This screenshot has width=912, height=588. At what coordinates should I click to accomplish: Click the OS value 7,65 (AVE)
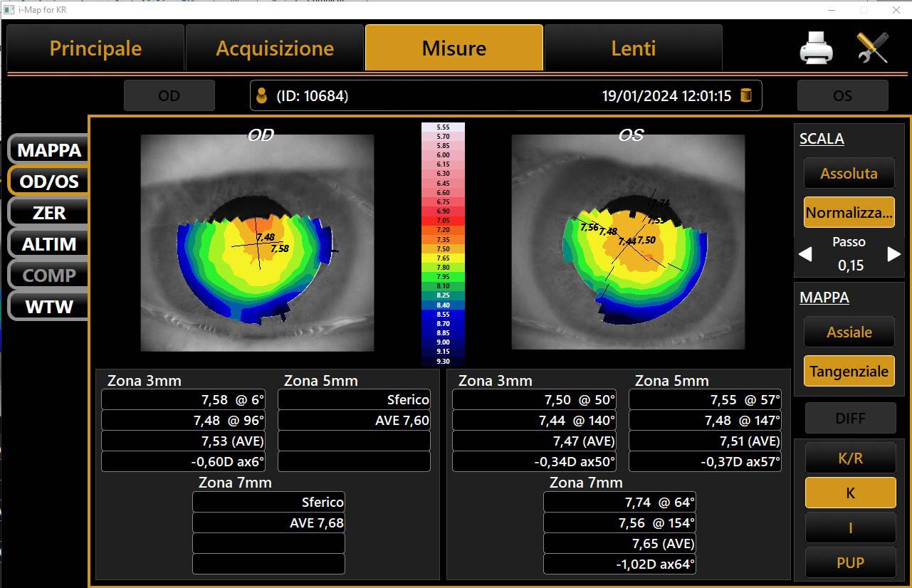point(619,544)
